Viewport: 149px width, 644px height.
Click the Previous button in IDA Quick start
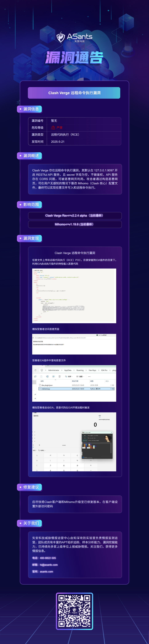(x=85, y=441)
